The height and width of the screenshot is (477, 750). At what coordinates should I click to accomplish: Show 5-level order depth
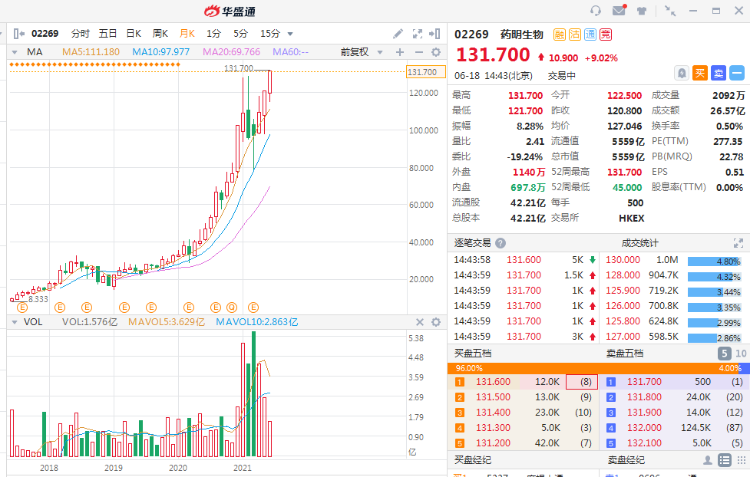click(724, 354)
